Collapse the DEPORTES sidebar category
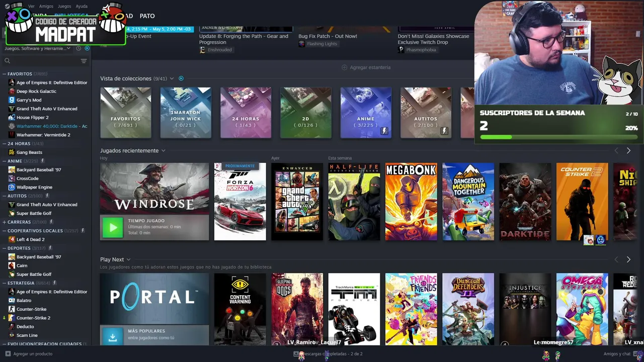644x362 pixels. pyautogui.click(x=5, y=248)
